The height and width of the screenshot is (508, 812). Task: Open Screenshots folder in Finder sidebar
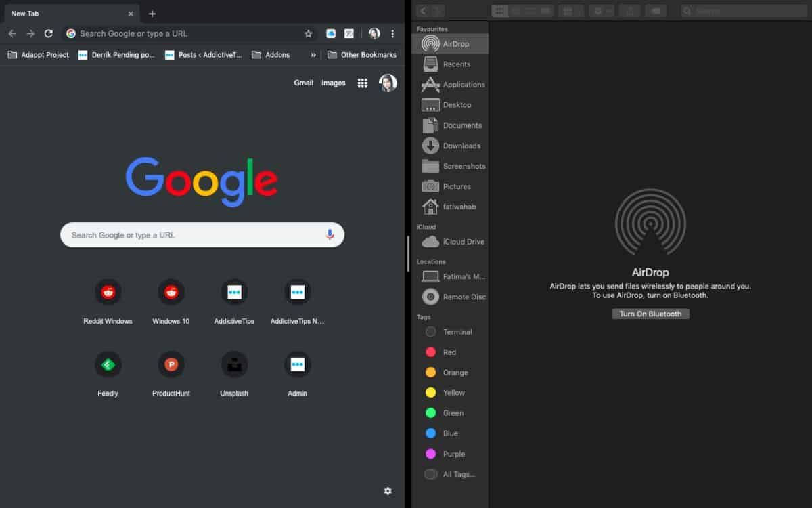(450, 166)
